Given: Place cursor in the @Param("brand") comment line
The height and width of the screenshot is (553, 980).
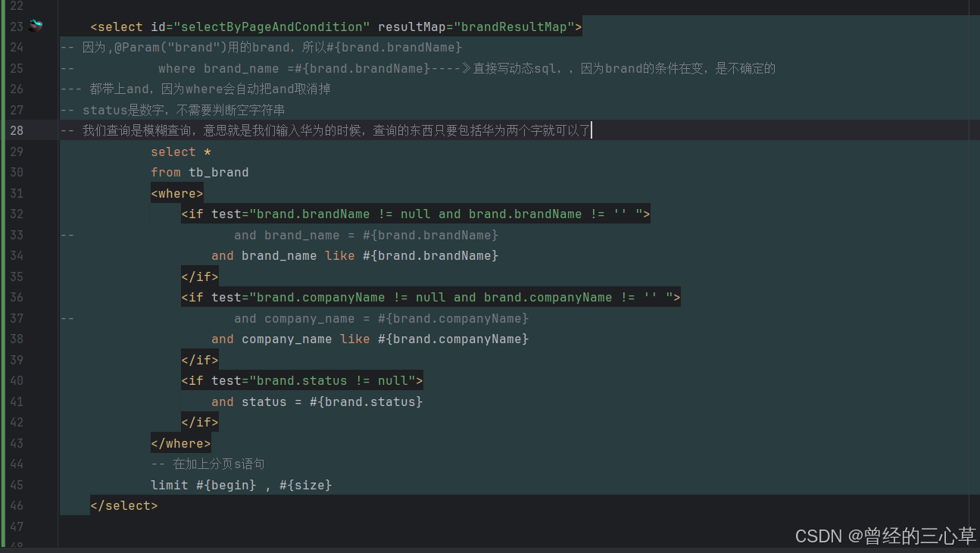Looking at the screenshot, I should click(x=261, y=48).
